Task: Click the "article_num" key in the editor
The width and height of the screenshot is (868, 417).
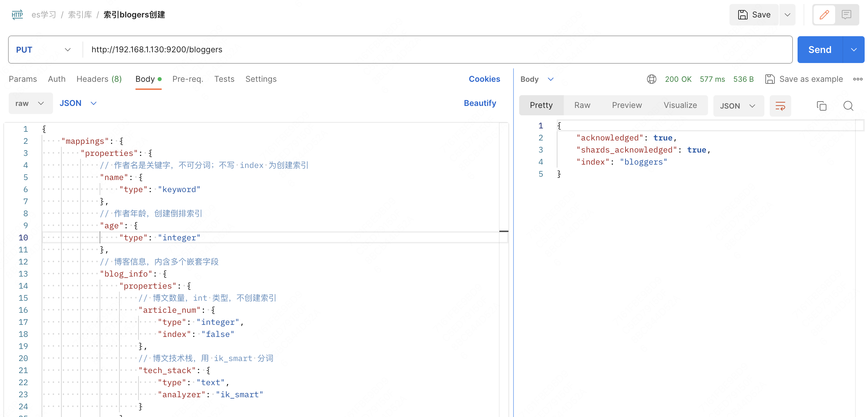Action: pos(169,310)
